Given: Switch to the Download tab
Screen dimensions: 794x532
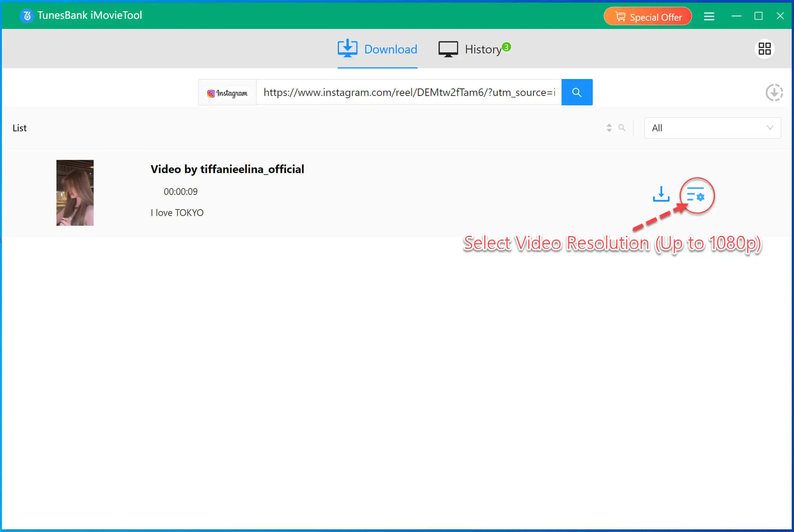Looking at the screenshot, I should point(377,49).
